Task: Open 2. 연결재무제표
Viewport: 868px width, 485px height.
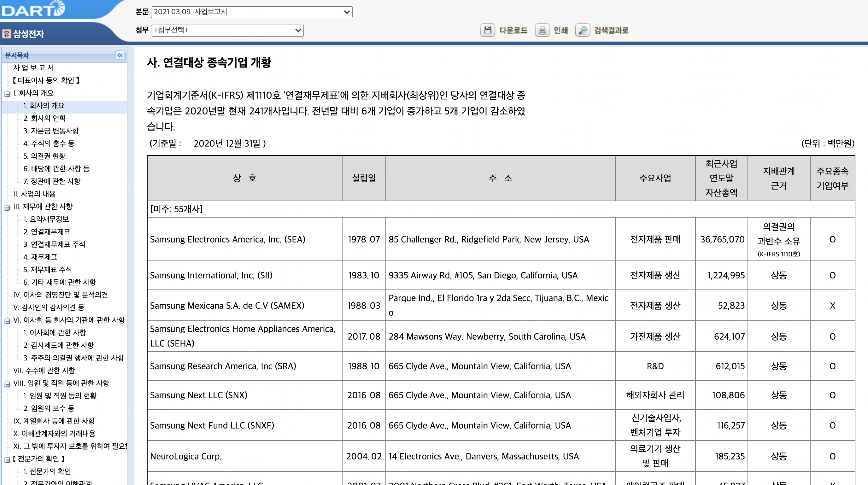Action: 46,232
